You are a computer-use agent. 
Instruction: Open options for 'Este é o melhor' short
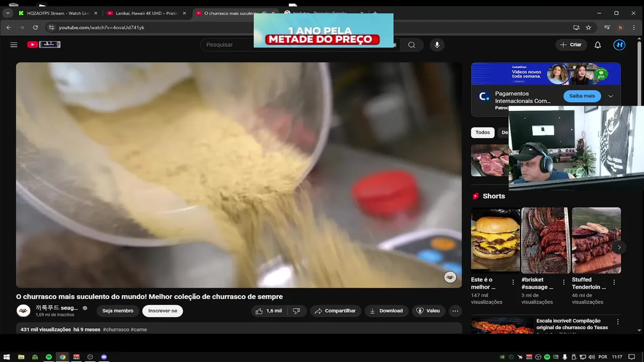tap(513, 283)
